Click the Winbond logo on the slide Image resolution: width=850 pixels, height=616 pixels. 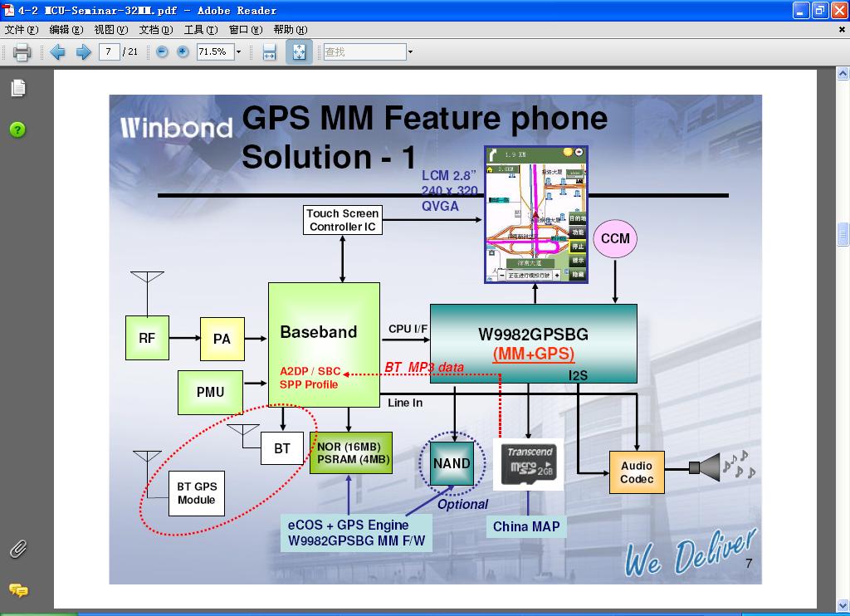coord(176,127)
